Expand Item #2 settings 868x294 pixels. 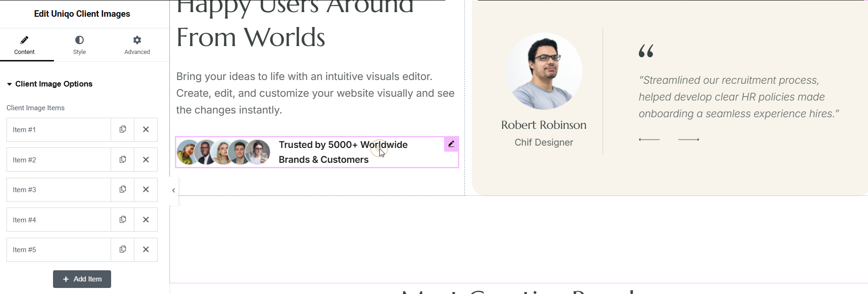tap(58, 160)
